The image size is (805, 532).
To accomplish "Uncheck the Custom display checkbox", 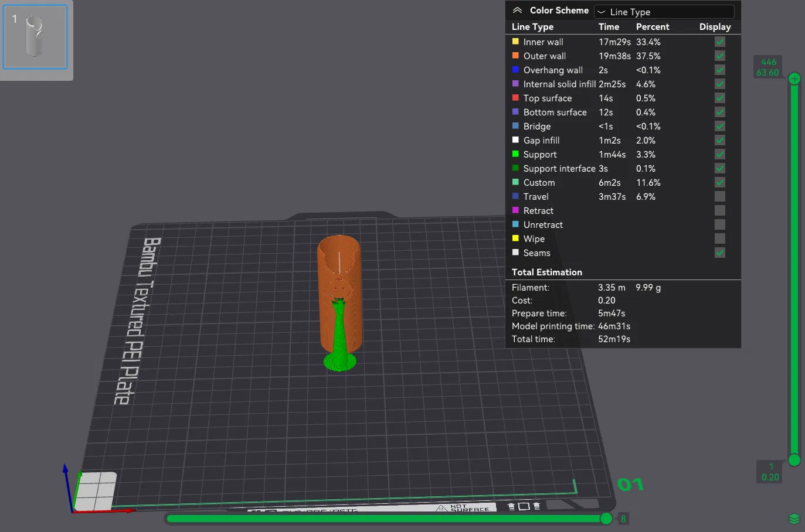I will click(x=720, y=182).
